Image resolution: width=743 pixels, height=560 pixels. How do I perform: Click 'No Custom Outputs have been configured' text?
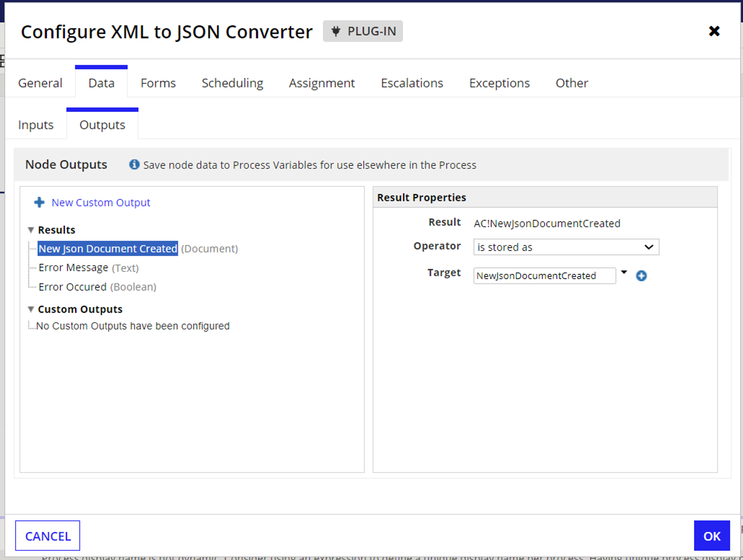coord(133,326)
